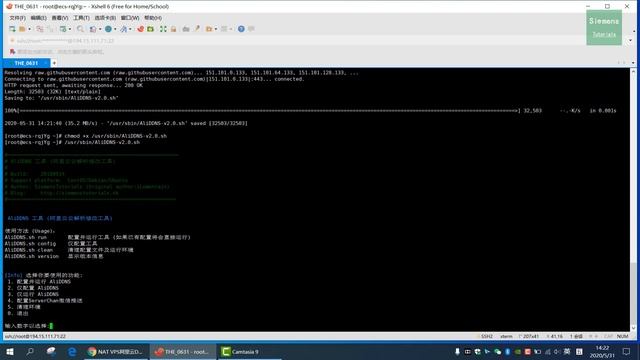The height and width of the screenshot is (360, 640).
Task: Click the blue Help question mark icon
Action: pyautogui.click(x=241, y=29)
